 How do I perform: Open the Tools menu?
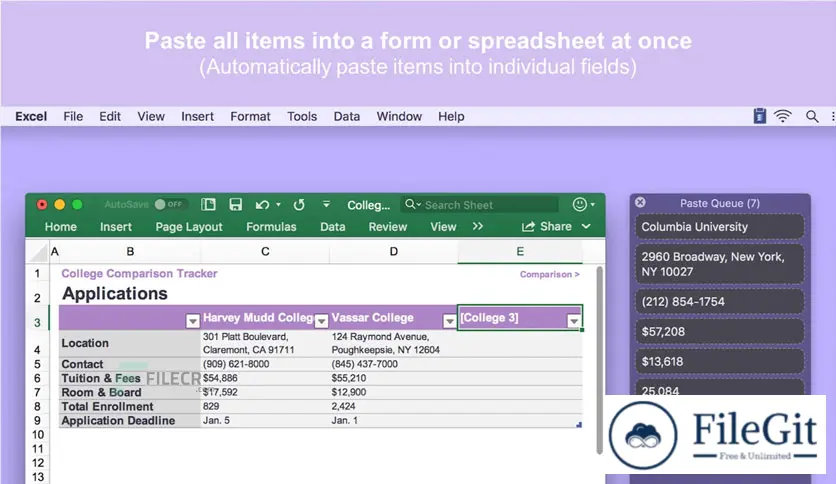pos(302,117)
